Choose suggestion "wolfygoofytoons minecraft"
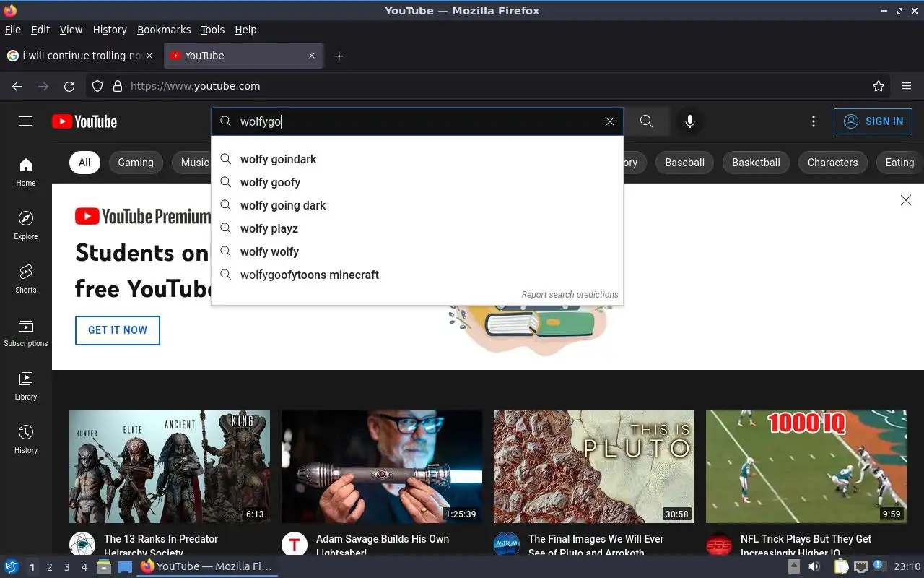 [417, 275]
